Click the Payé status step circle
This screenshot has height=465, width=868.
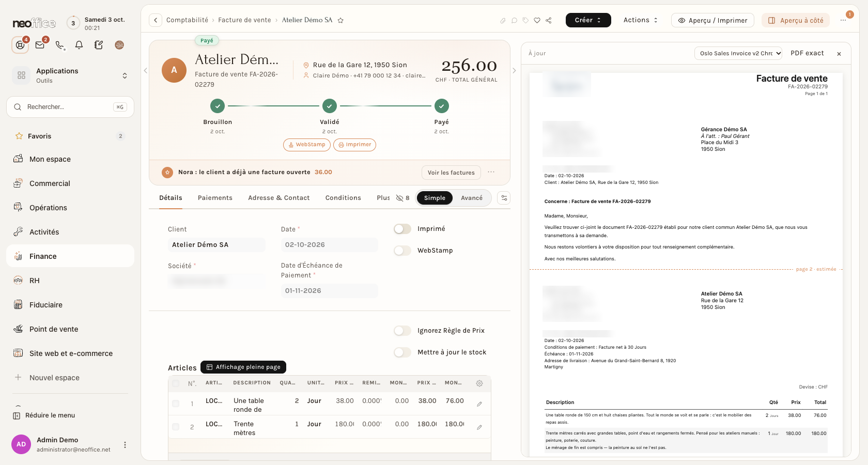click(x=442, y=106)
